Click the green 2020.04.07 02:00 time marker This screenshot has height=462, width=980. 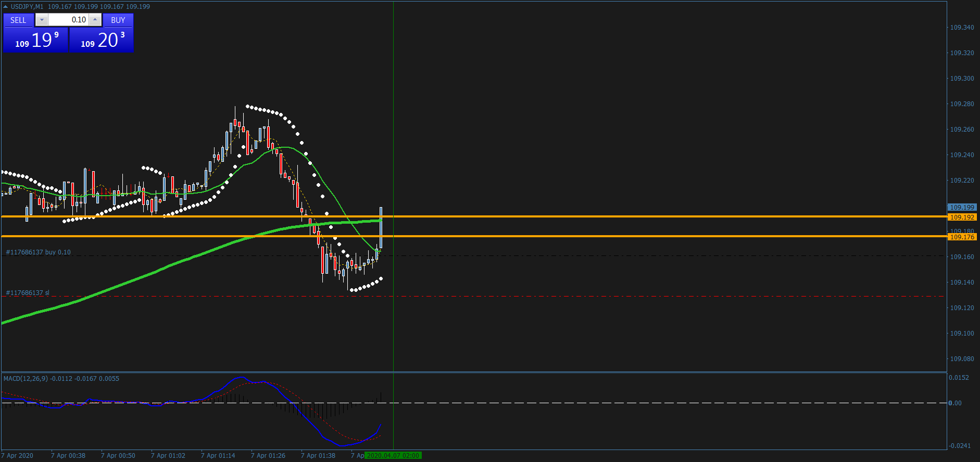393,456
